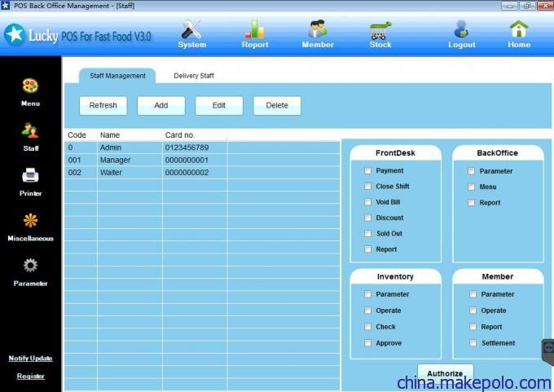This screenshot has height=392, width=554.
Task: Enable the Sold Out checkbox
Action: point(367,233)
